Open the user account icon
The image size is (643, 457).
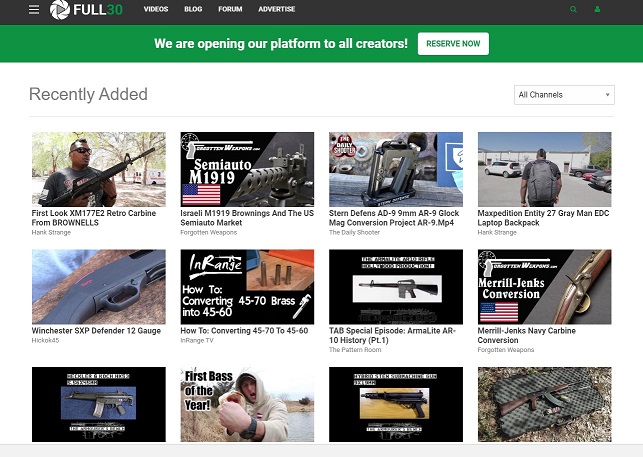pos(597,9)
